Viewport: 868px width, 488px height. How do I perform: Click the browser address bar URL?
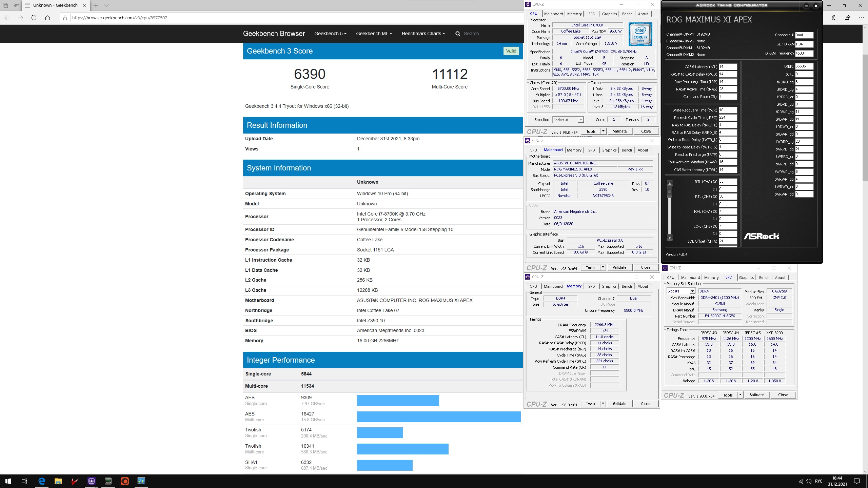pos(120,18)
